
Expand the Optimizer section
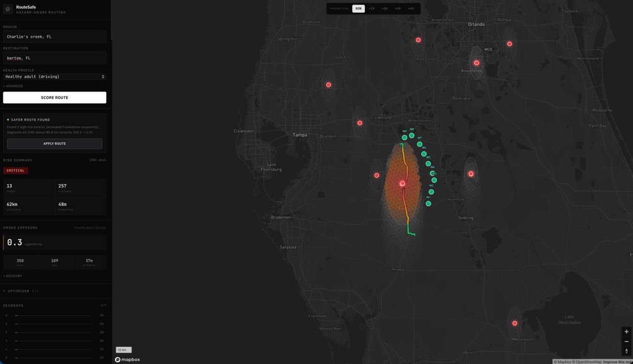21,291
